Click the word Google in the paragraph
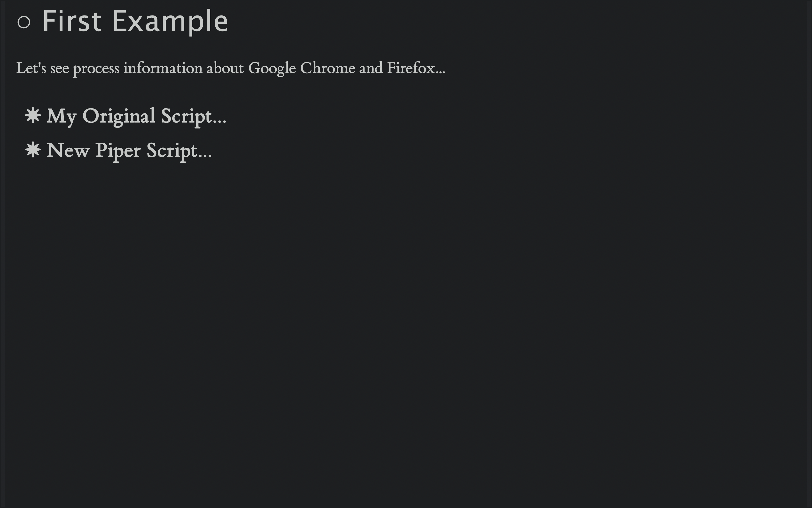 pos(272,69)
